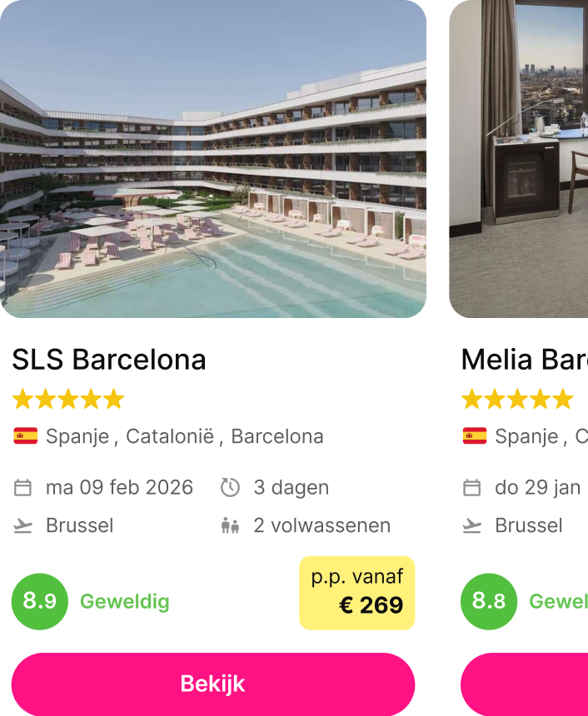588x716 pixels.
Task: Click the Melia hotel room photo
Action: click(x=518, y=159)
